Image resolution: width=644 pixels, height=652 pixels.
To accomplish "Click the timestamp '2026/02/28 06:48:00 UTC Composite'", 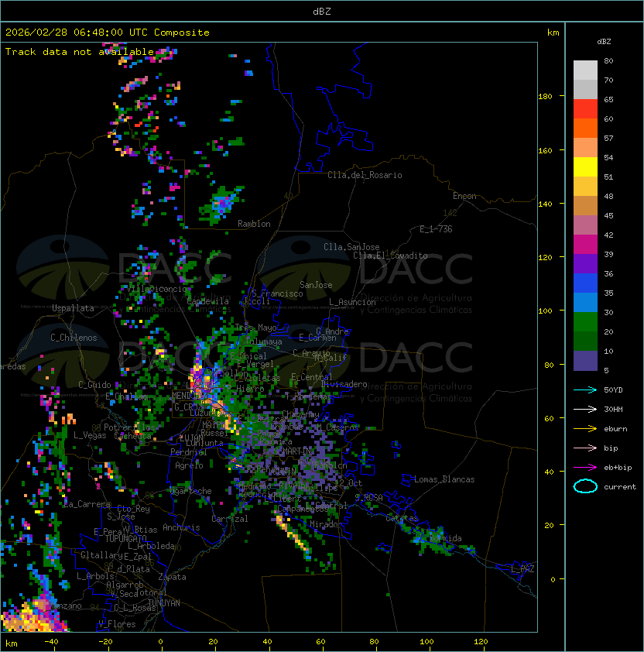I will coord(108,33).
